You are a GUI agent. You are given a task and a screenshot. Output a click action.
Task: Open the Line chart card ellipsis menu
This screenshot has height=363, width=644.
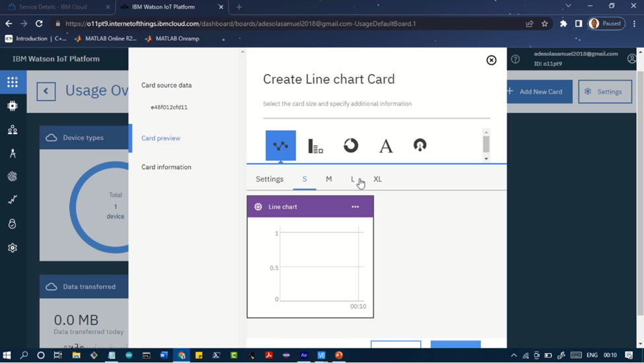tap(355, 207)
